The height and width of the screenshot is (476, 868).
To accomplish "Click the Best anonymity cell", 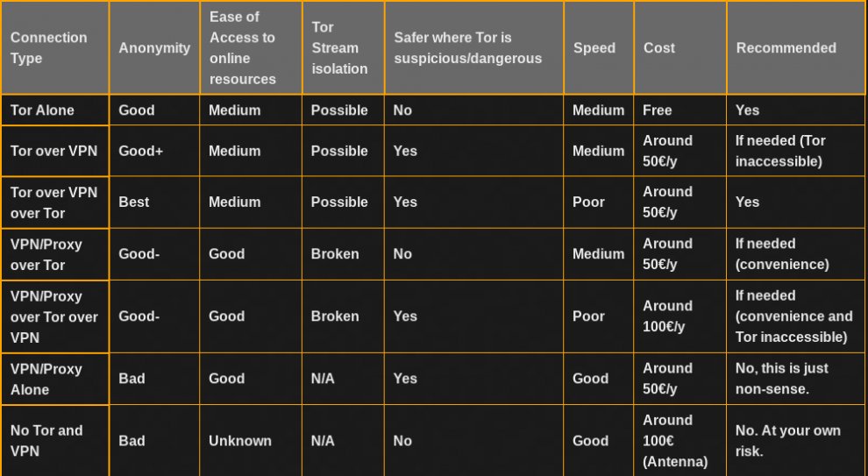I will 154,202.
